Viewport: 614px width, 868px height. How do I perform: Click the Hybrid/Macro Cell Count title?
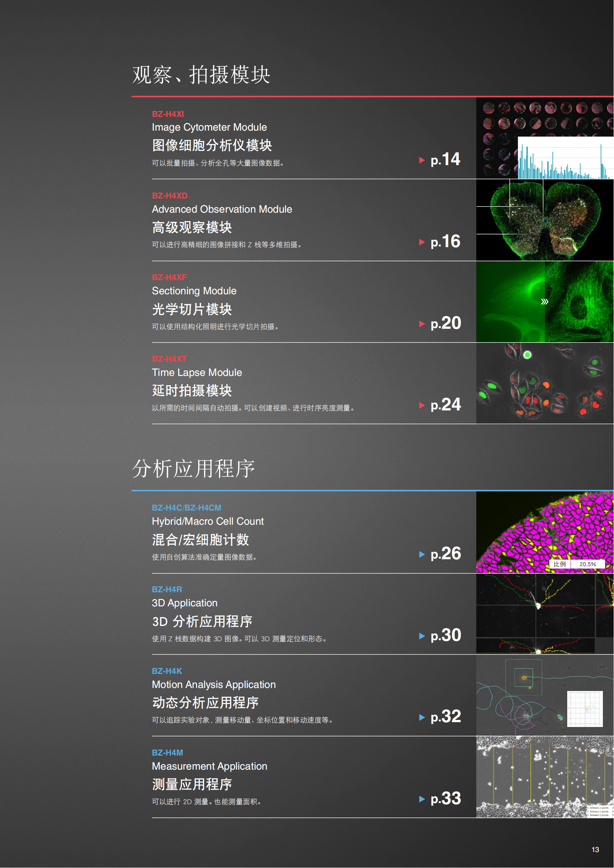click(x=208, y=522)
